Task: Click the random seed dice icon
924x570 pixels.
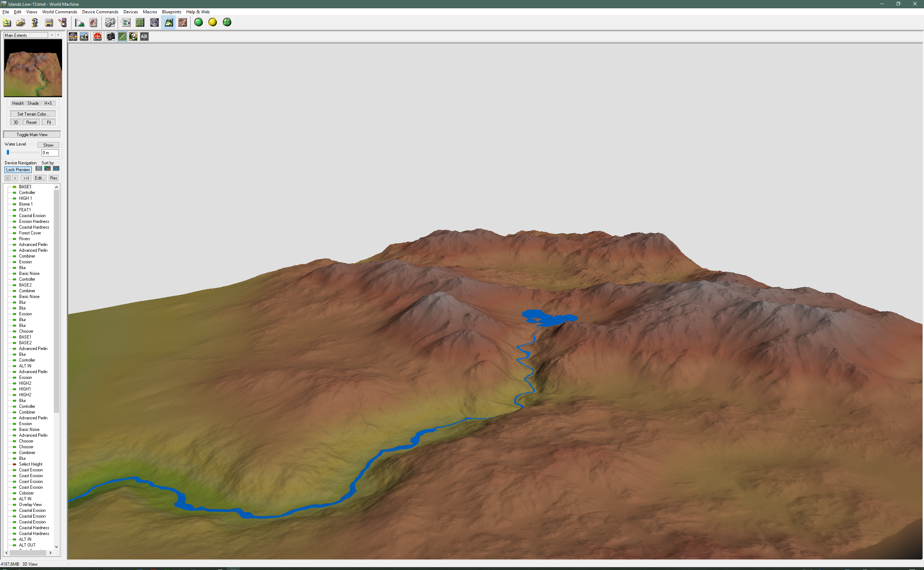Action: (x=110, y=23)
